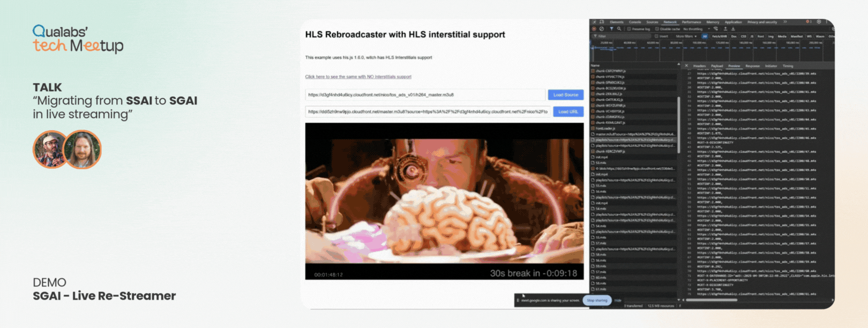Show more DevTools tabs chevron
868x328 pixels.
tap(785, 22)
